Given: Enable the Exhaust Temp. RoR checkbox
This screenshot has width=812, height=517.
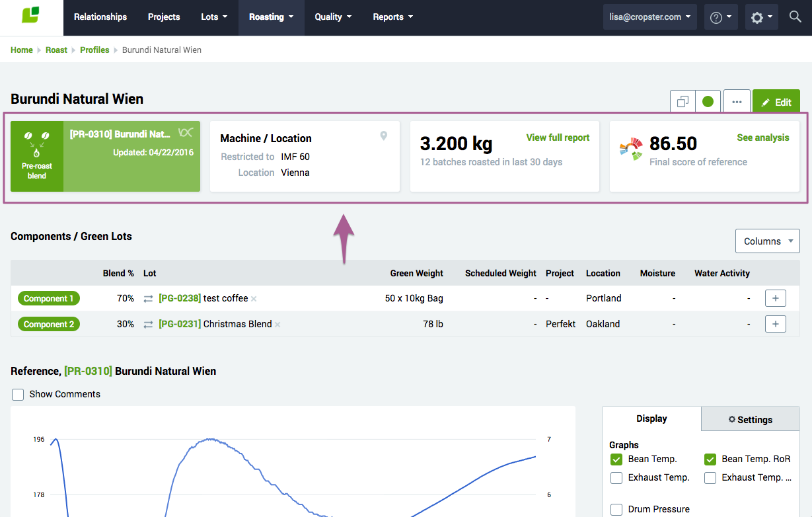Looking at the screenshot, I should click(710, 478).
